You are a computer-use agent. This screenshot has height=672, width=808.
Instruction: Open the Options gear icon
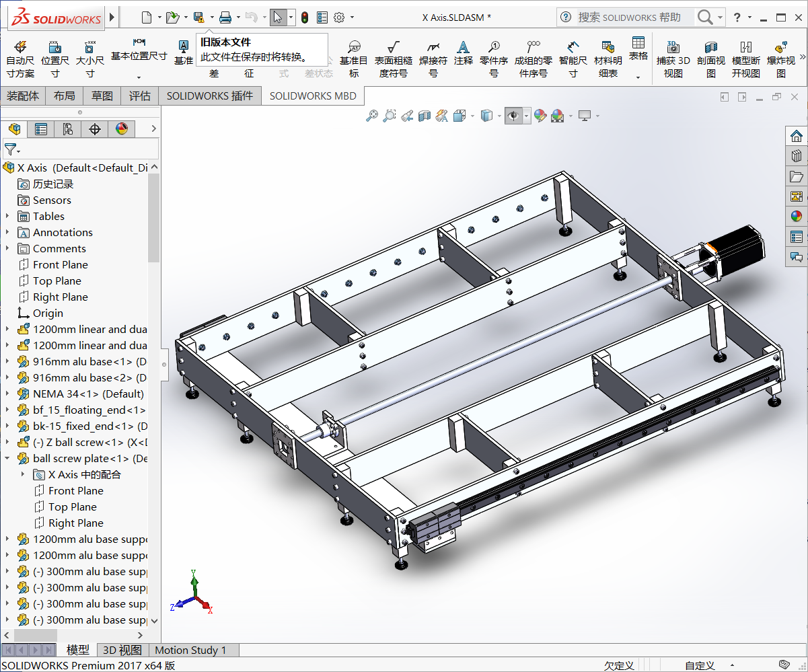tap(339, 17)
